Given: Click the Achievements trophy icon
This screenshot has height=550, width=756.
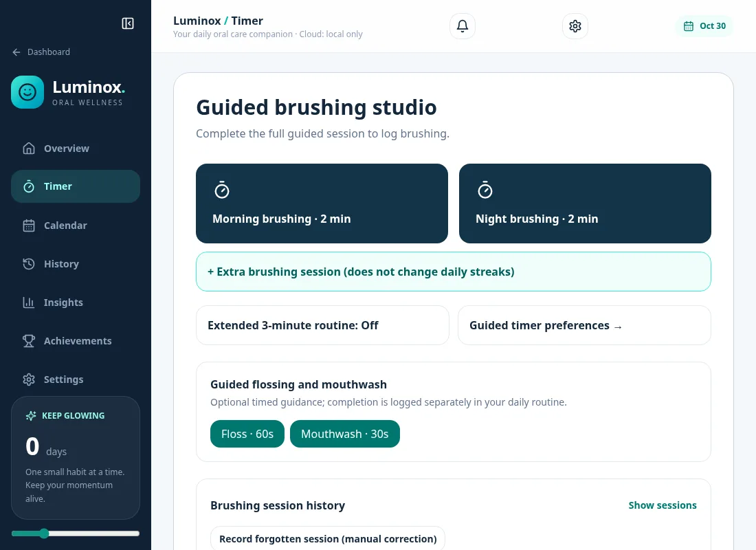Looking at the screenshot, I should click(x=29, y=341).
